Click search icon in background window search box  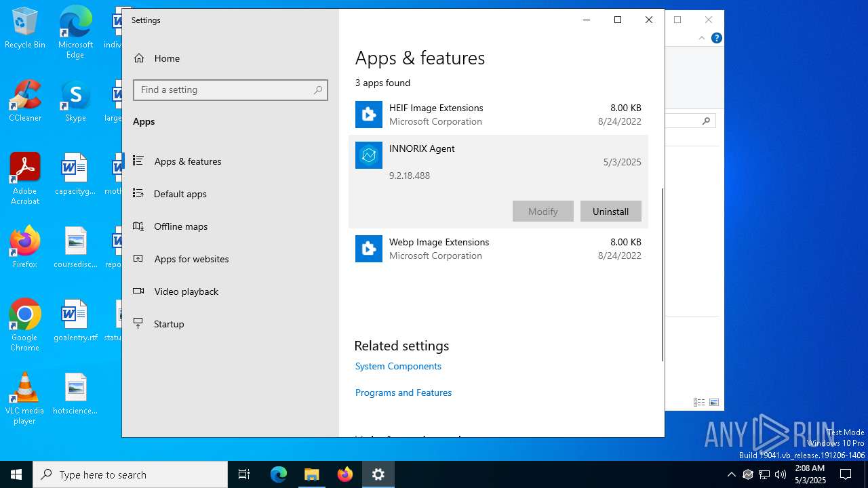click(706, 121)
